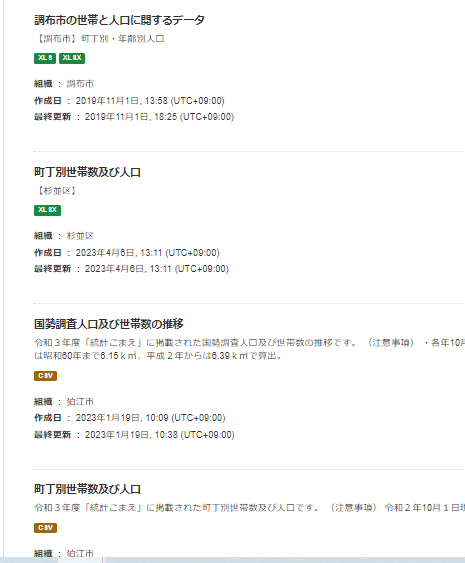The image size is (465, 563).
Task: Select last updated 2023年1月19日, 10:38
Action: pos(160,435)
